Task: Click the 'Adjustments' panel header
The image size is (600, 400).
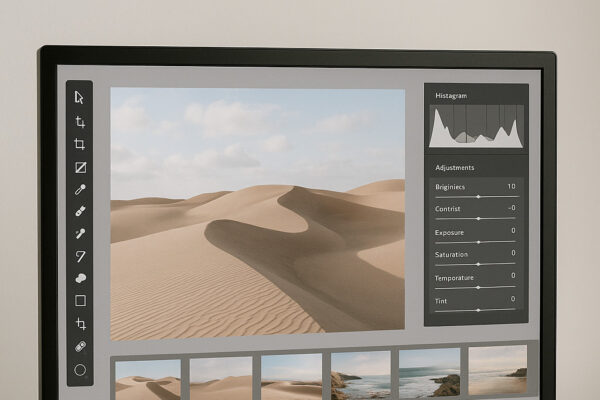Action: click(x=455, y=168)
